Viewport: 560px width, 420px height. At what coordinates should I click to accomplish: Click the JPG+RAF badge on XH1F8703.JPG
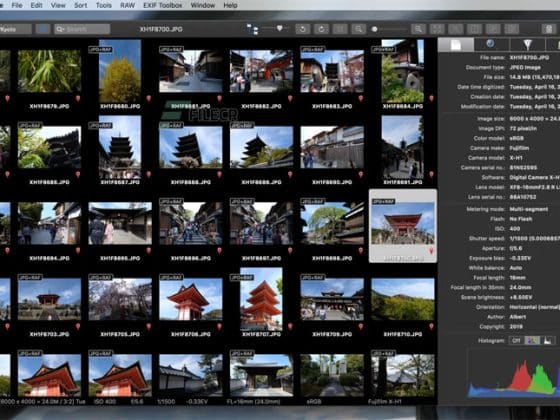[30, 278]
